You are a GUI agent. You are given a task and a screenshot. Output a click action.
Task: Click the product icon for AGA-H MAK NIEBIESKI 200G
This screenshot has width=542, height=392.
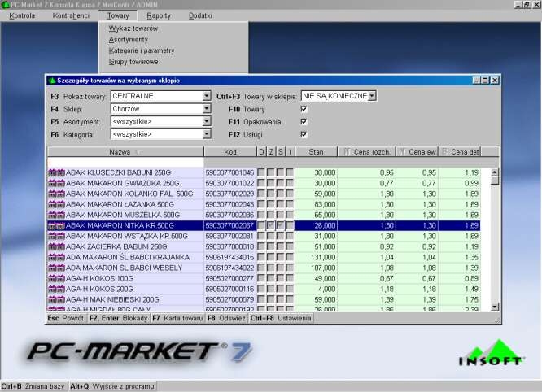[56, 299]
